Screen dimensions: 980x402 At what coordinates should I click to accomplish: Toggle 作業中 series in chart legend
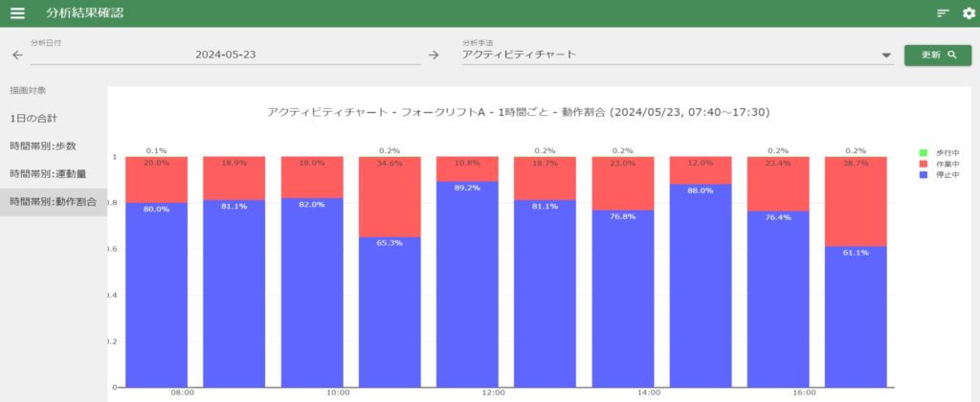tap(941, 162)
